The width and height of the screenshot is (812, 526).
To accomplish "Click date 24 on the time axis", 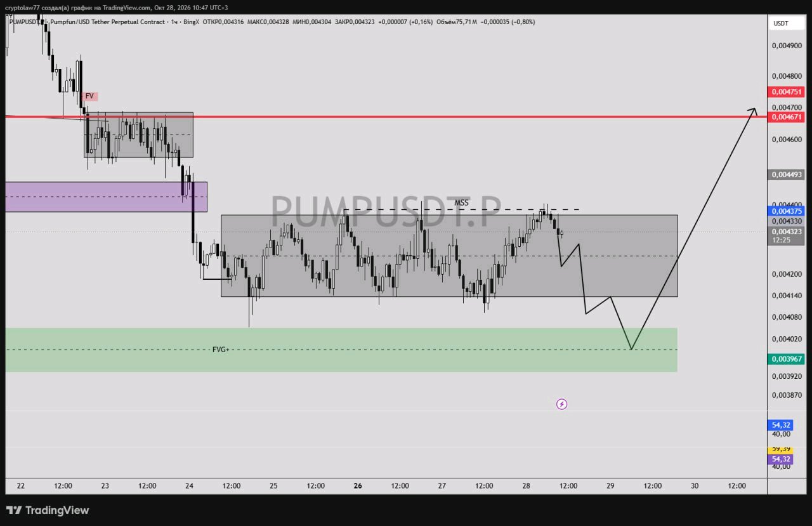I will point(189,486).
